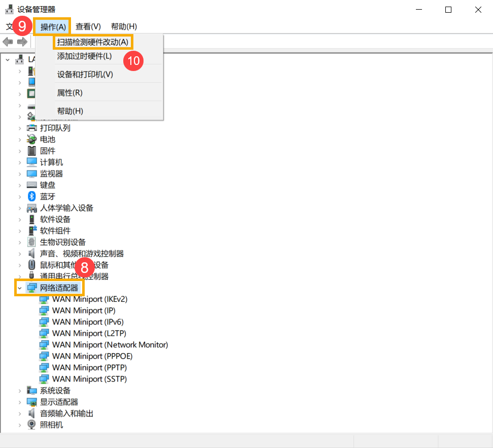Click the forward navigation arrow
This screenshot has height=448, width=493.
coord(21,42)
